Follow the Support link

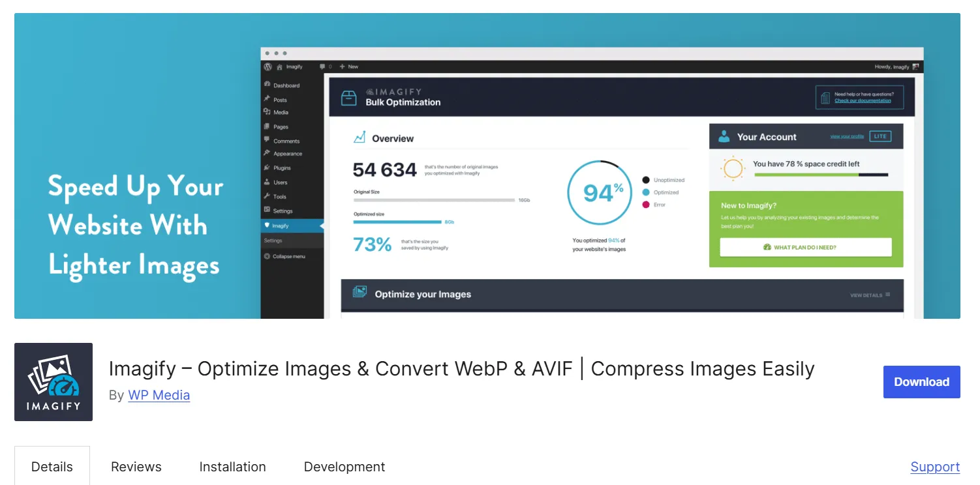(935, 467)
